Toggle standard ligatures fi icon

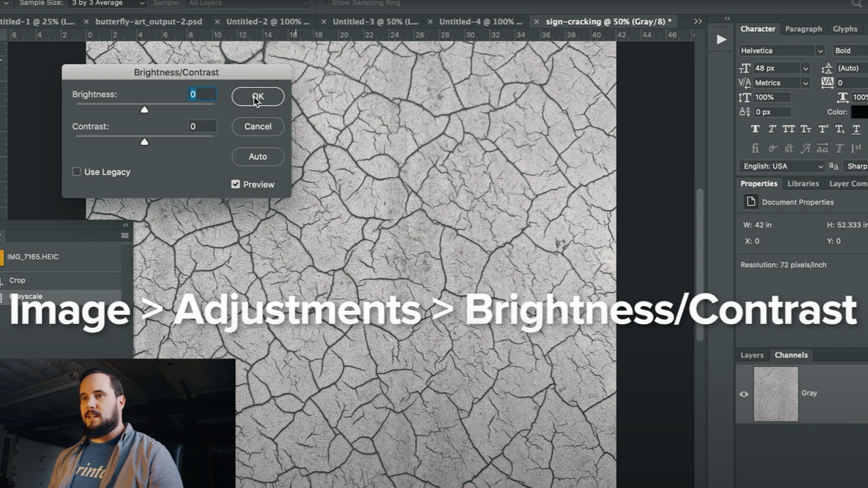(x=755, y=148)
